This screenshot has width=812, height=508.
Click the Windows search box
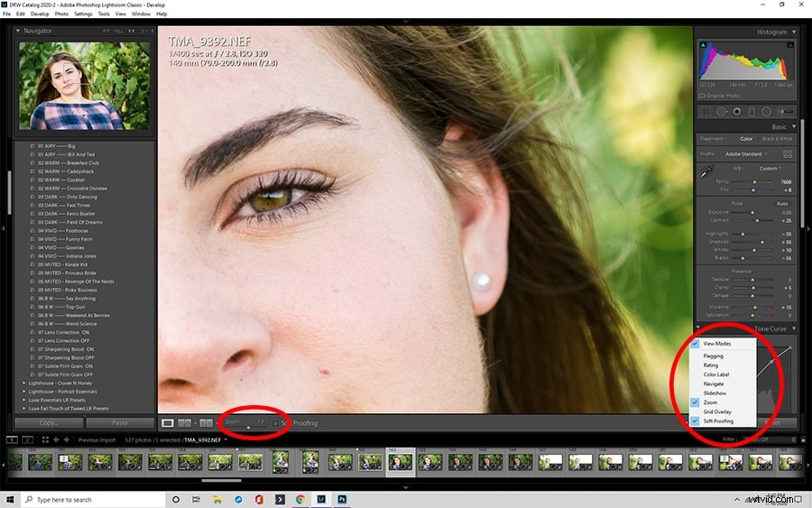coord(93,499)
